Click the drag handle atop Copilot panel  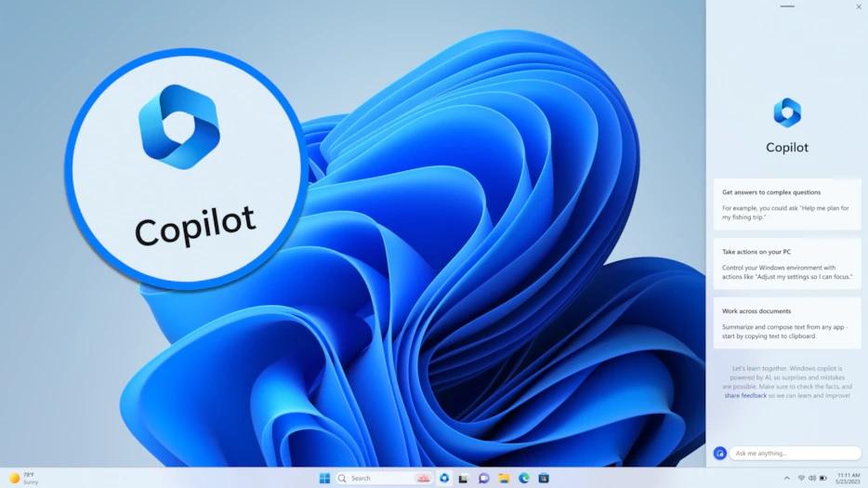786,7
